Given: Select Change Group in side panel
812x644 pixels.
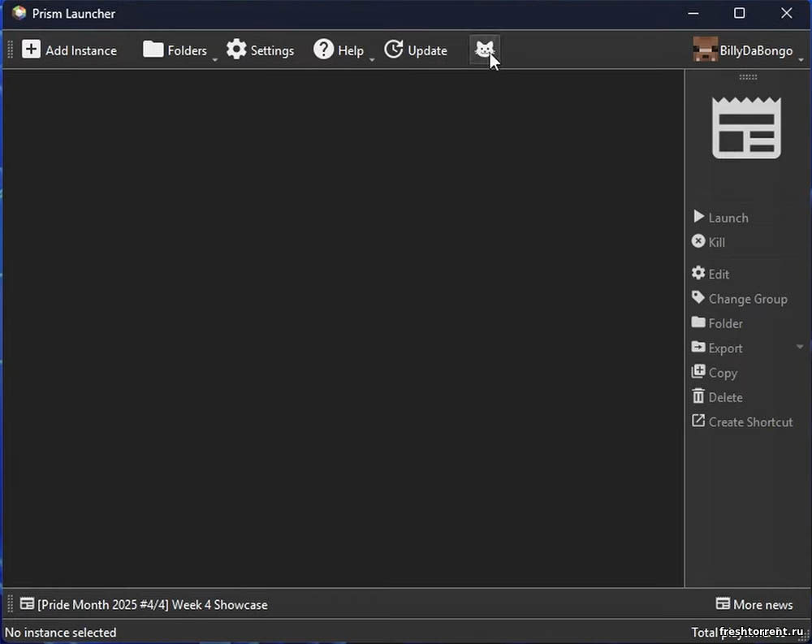Looking at the screenshot, I should [x=739, y=299].
